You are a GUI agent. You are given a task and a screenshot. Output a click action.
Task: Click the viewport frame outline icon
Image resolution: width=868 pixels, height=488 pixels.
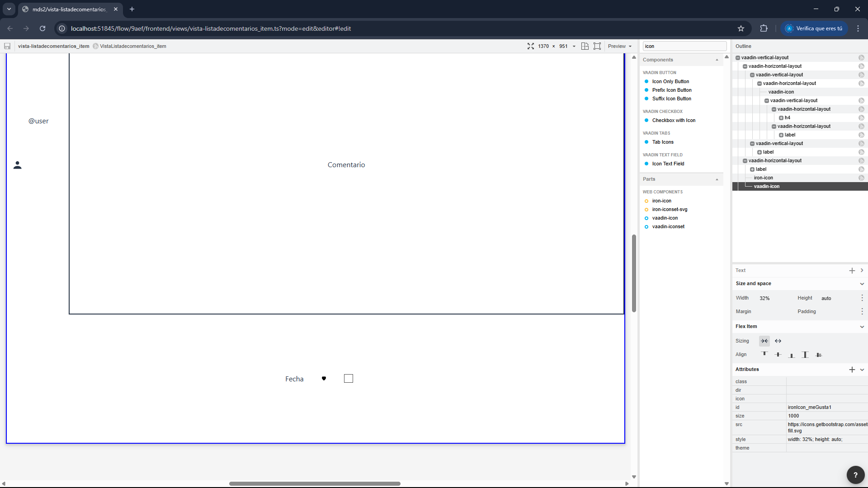click(x=597, y=46)
